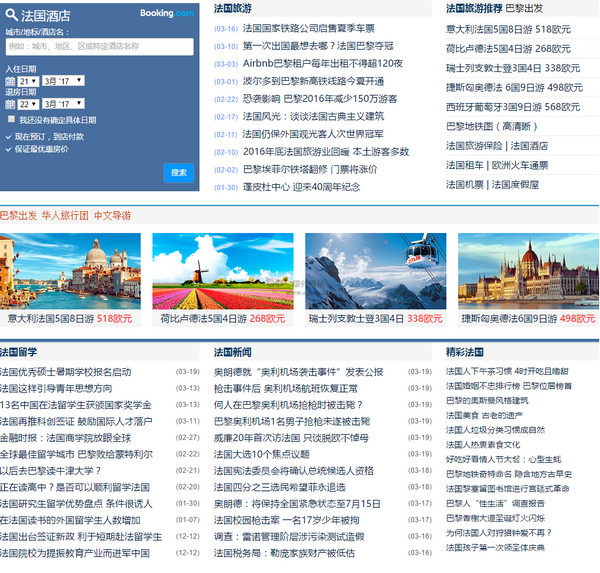600x573 pixels.
Task: Open the check-in date calendar icon
Action: coord(10,81)
